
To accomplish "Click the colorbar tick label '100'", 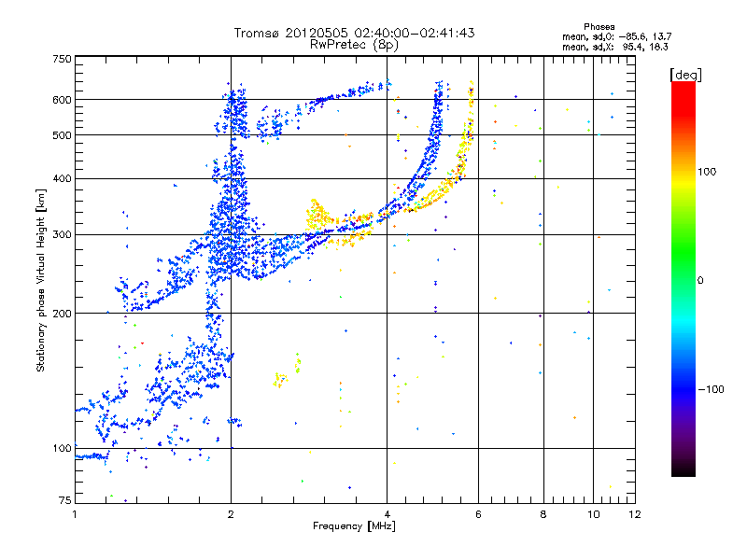I will 707,172.
